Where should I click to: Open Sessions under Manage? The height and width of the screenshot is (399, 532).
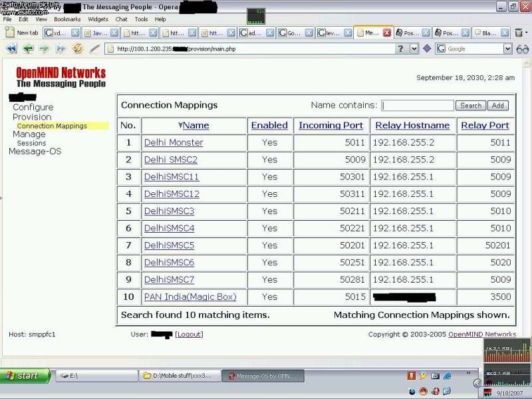[x=31, y=143]
